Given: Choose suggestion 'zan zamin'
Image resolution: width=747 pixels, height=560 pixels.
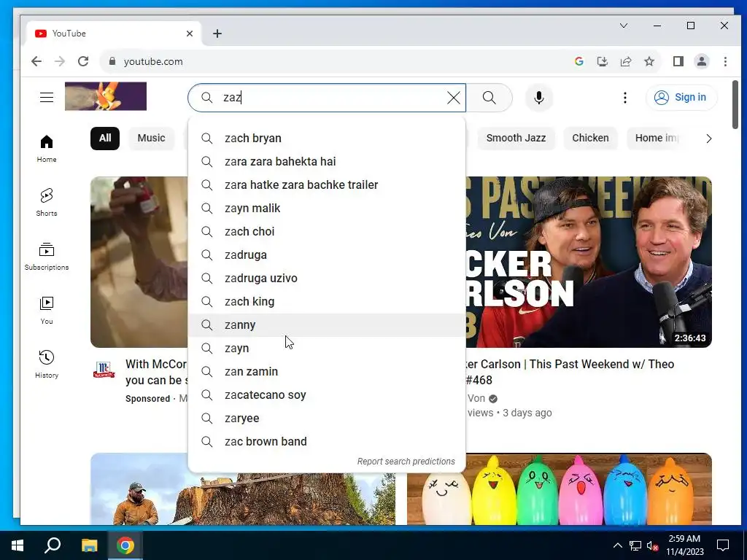Looking at the screenshot, I should coord(327,371).
